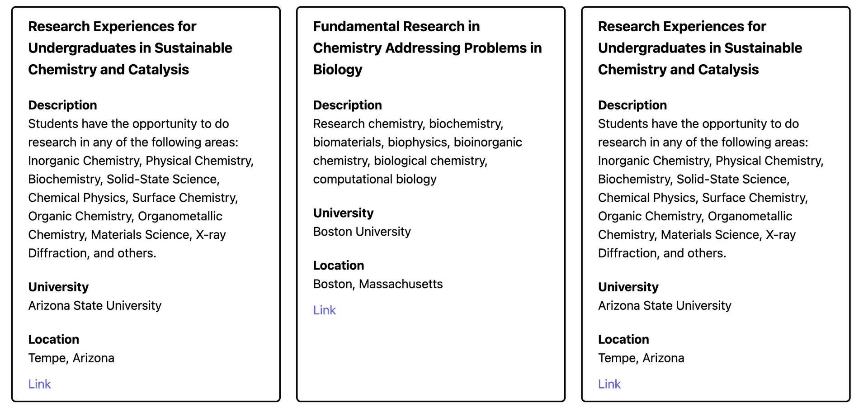
Task: Click Arizona State University in the first card
Action: click(94, 306)
